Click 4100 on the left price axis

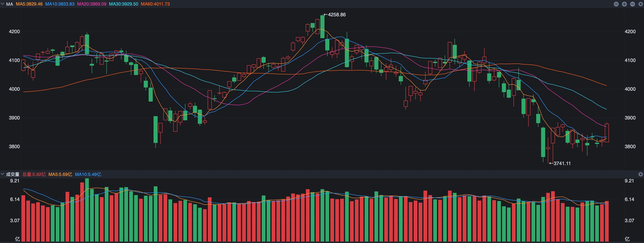click(14, 60)
